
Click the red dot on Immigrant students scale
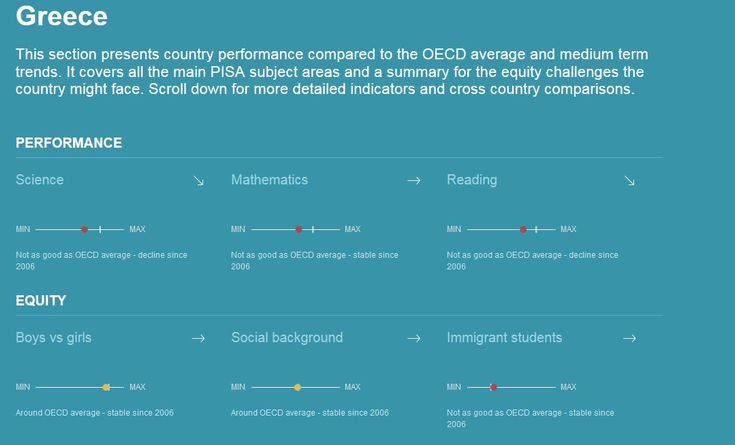tap(493, 387)
